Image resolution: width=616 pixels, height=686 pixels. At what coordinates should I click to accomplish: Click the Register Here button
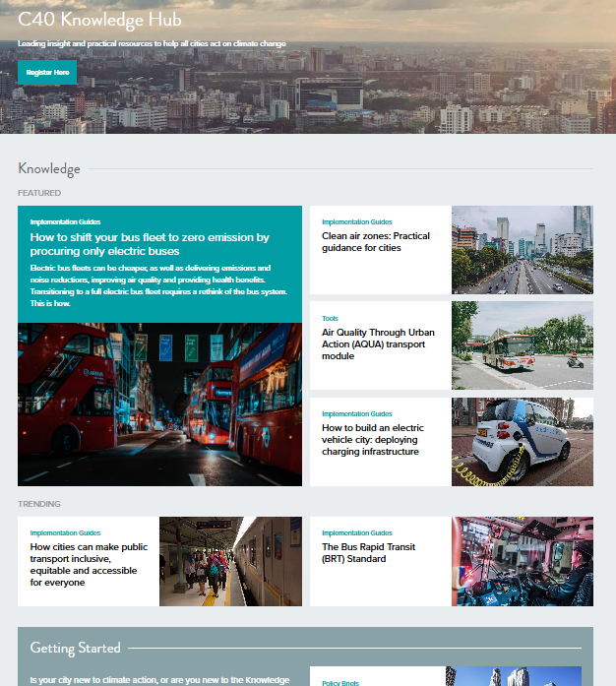click(x=47, y=73)
